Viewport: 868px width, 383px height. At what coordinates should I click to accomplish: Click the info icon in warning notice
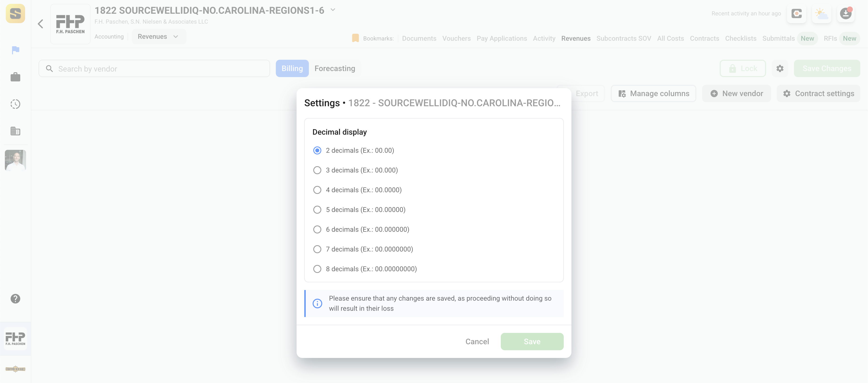[317, 304]
